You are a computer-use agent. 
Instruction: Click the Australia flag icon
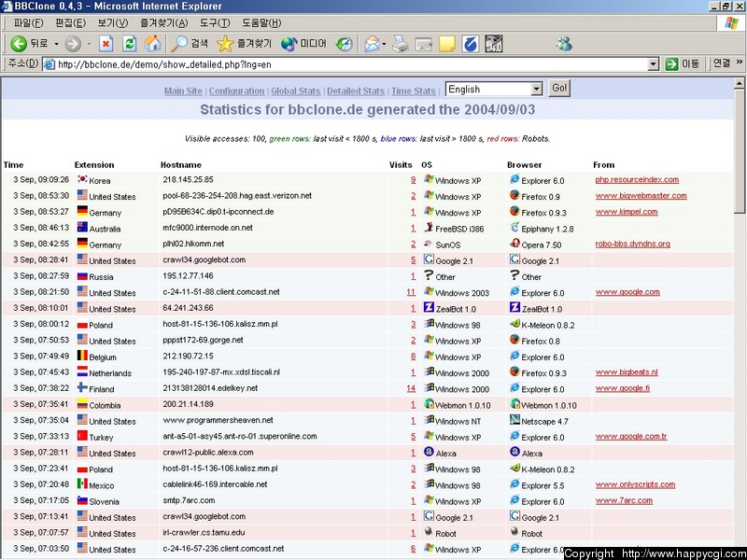[82, 227]
